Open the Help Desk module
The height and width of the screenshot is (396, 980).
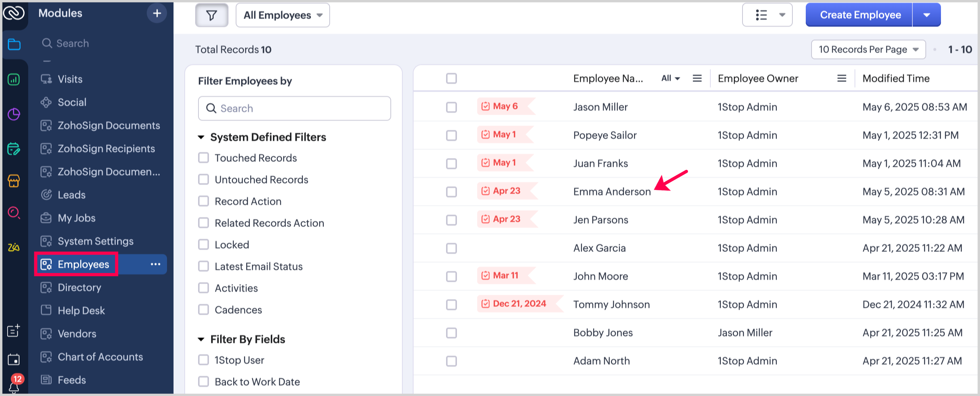(x=81, y=310)
